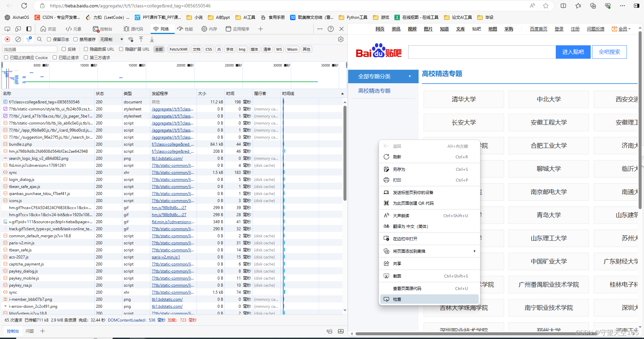The width and height of the screenshot is (644, 339).
Task: Add a new DevTools tab plus icon
Action: pos(261,29)
